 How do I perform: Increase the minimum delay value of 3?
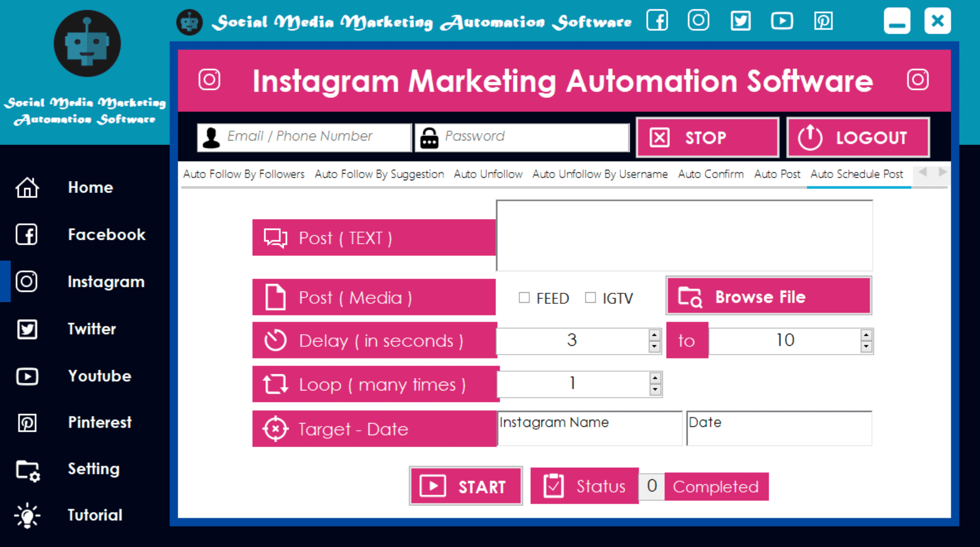654,335
